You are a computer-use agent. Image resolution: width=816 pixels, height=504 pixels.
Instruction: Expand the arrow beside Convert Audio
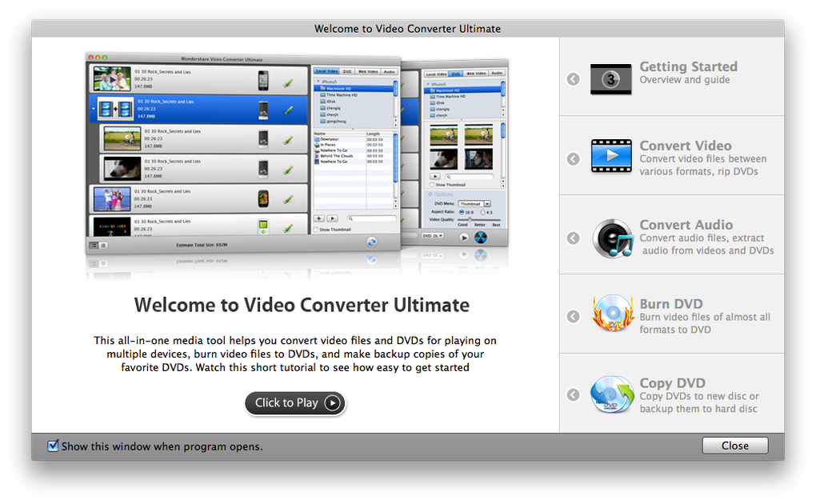pos(573,238)
